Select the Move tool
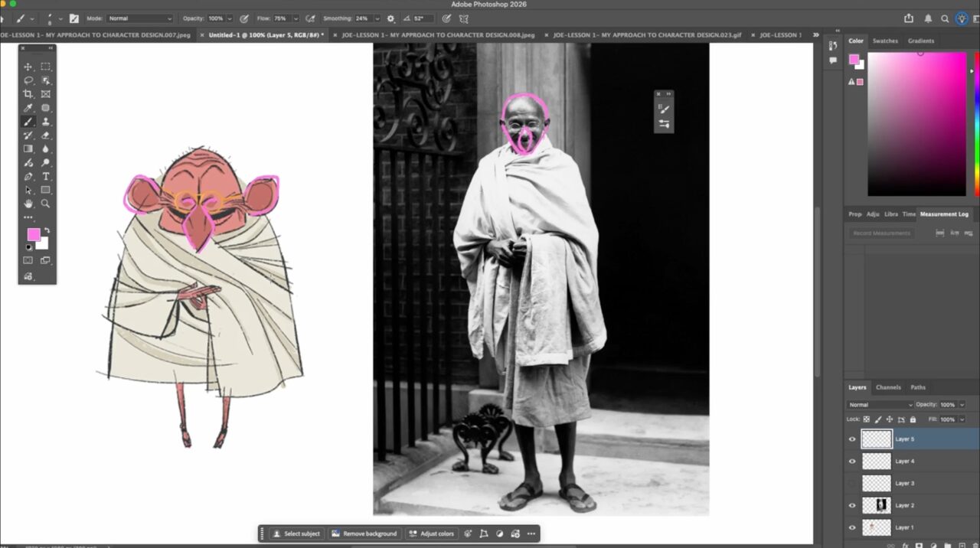 click(x=28, y=67)
